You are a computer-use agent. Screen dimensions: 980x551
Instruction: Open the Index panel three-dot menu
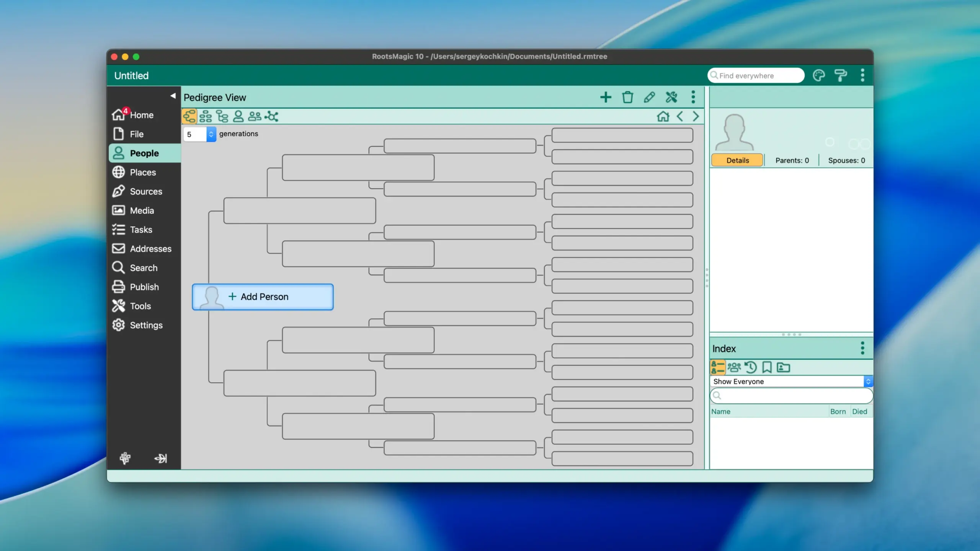pyautogui.click(x=862, y=348)
